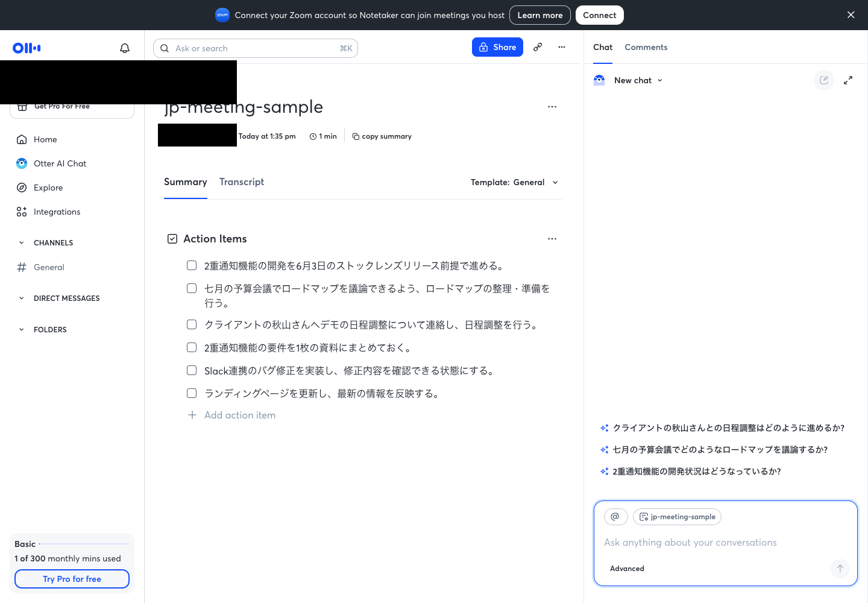Click the Explore compass icon
The width and height of the screenshot is (868, 603).
point(22,188)
